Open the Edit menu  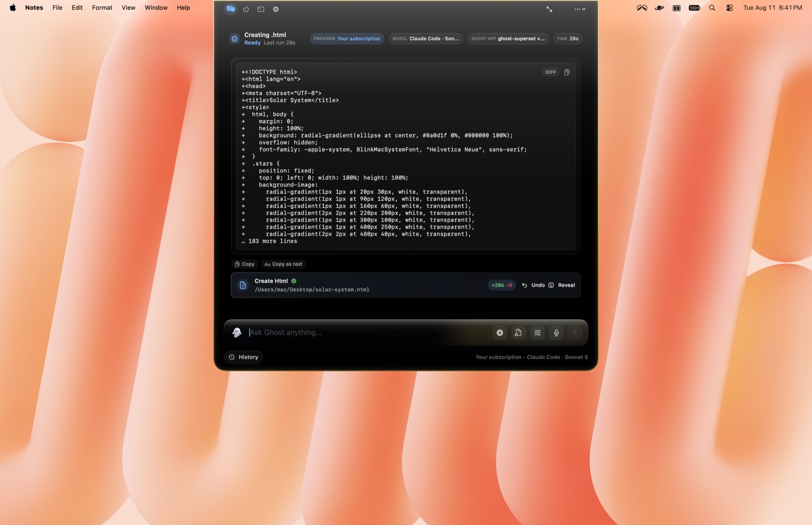coord(77,8)
